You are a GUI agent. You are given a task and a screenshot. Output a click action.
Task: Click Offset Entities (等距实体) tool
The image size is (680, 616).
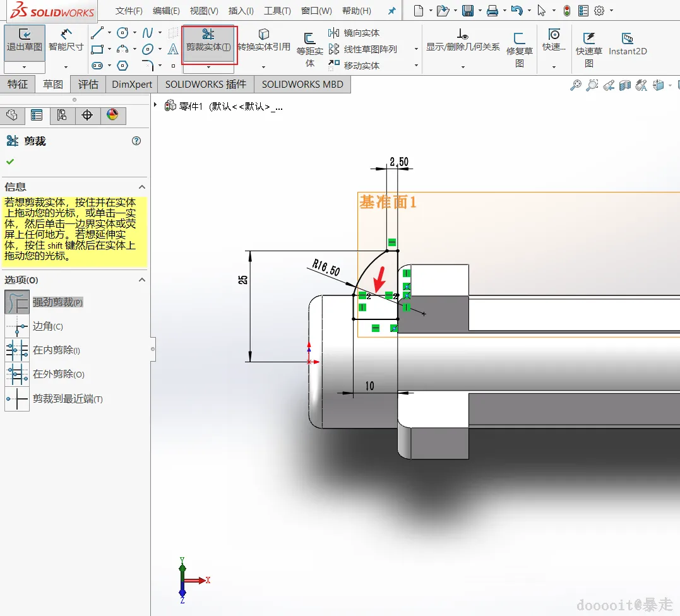tap(309, 50)
